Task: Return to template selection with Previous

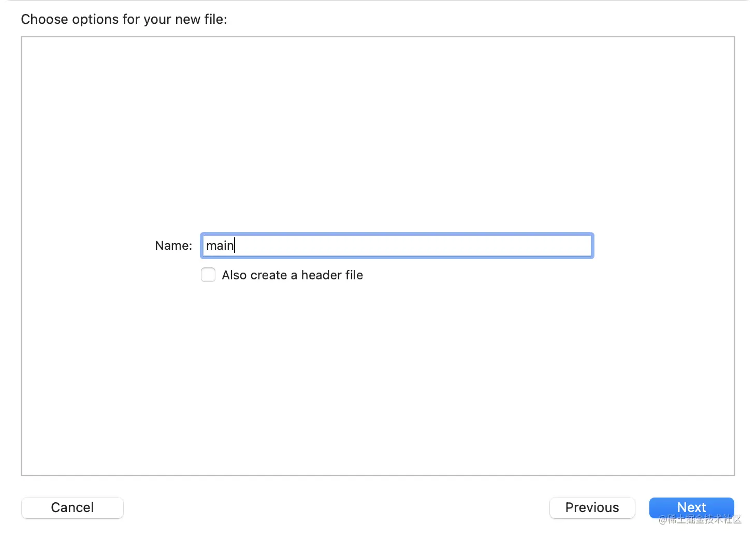Action: coord(592,507)
